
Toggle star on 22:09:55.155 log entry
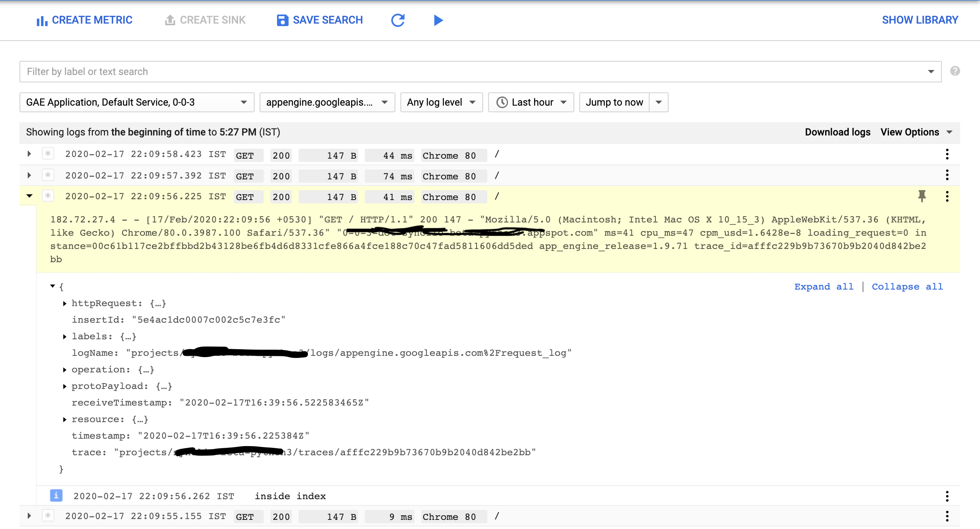(48, 516)
